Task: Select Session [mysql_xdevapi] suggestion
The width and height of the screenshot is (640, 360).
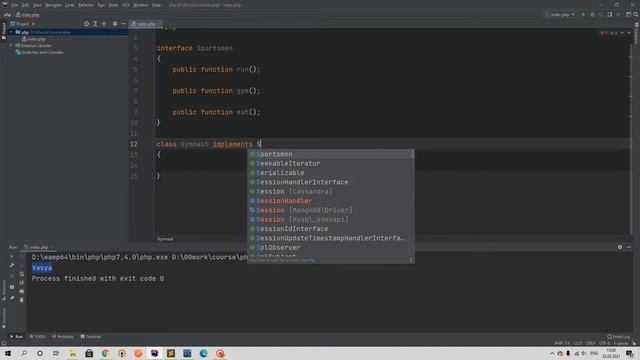Action: (x=331, y=220)
